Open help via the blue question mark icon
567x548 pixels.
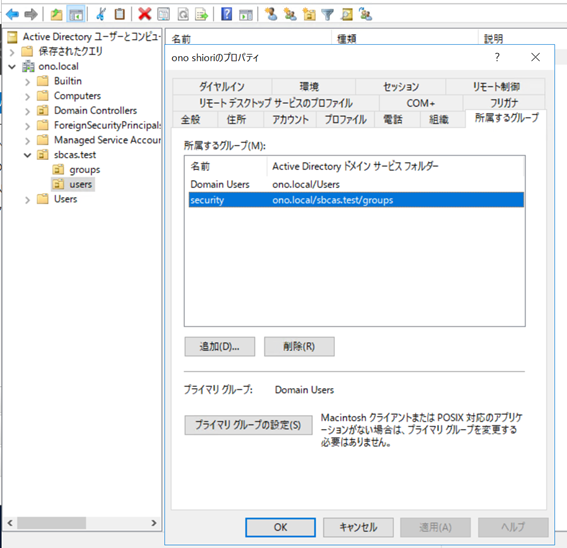[226, 14]
